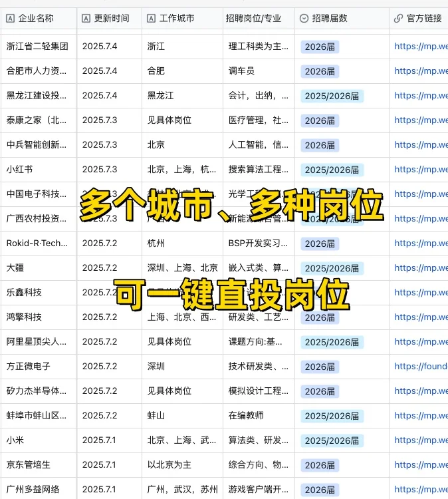Click the 2025/2026届 tag in 蚌埠市蚌山区 row
This screenshot has height=499, width=448.
[x=332, y=416]
